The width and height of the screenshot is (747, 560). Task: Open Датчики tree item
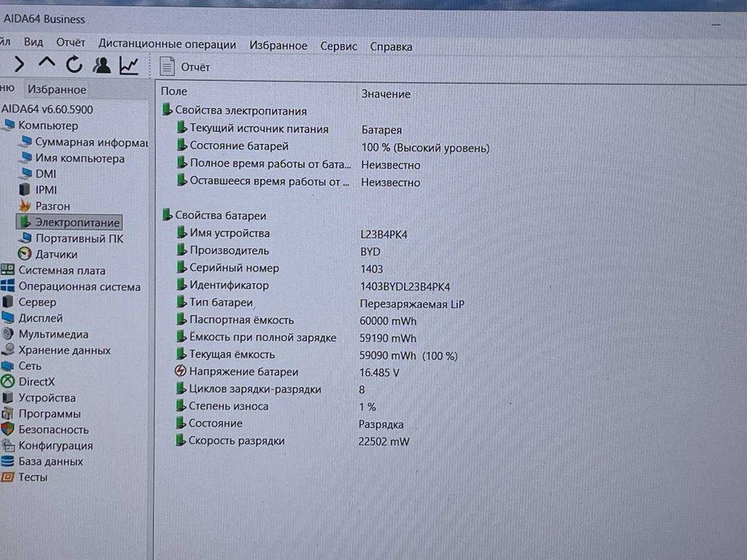[x=48, y=254]
